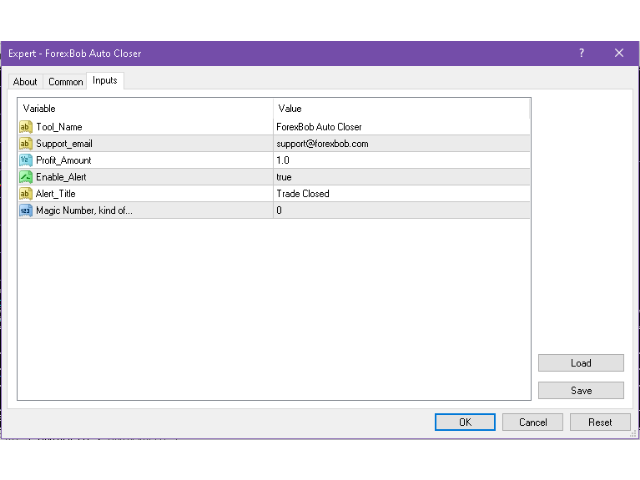Select the 'Magic Number, kind of...' variable
Image resolution: width=640 pixels, height=480 pixels.
coord(84,211)
